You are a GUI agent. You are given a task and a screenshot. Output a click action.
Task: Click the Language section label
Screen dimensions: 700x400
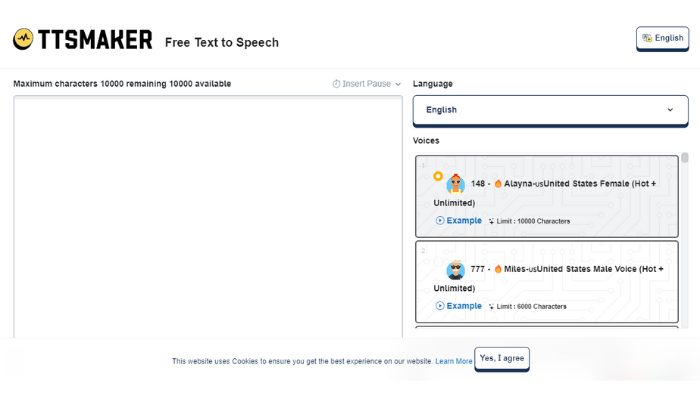tap(433, 84)
